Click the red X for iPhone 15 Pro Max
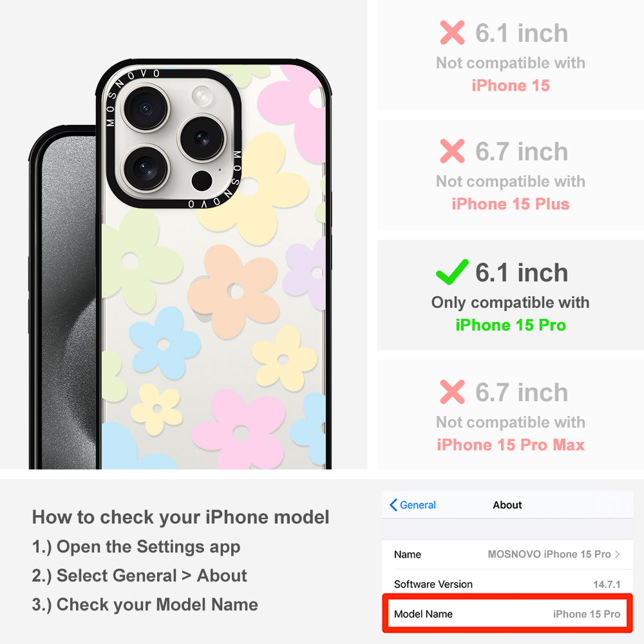Screen dimensions: 644x644 coord(452,392)
